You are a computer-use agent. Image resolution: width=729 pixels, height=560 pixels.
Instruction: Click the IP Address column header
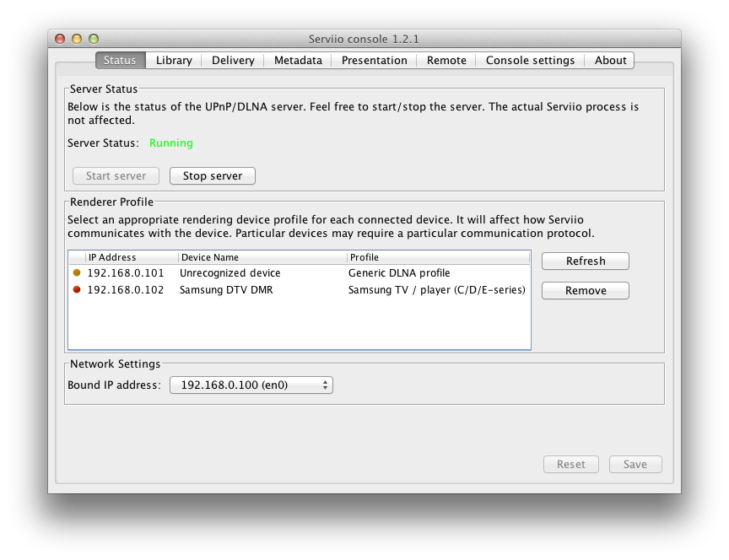coord(132,257)
